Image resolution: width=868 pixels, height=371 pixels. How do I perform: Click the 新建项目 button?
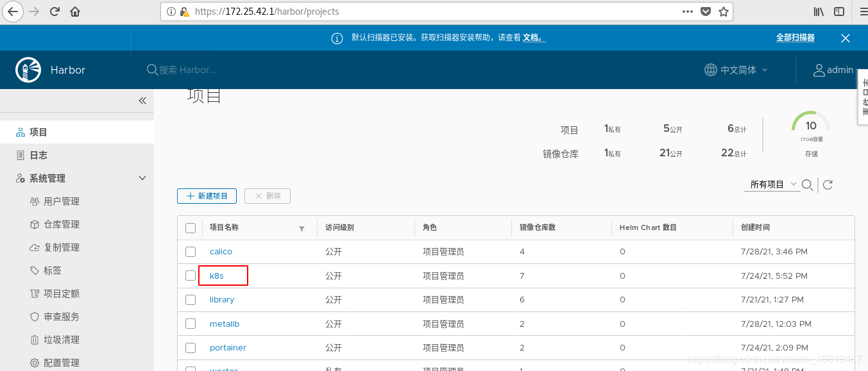tap(207, 196)
